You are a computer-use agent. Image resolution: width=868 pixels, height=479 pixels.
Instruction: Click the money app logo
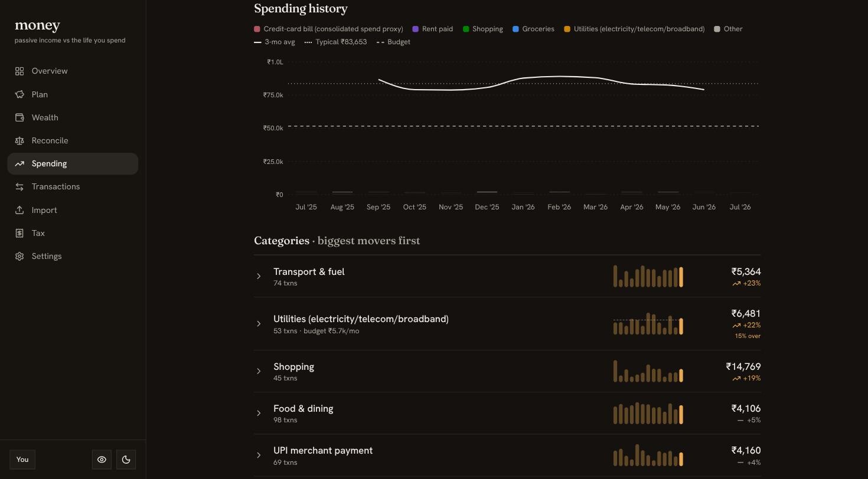coord(37,25)
